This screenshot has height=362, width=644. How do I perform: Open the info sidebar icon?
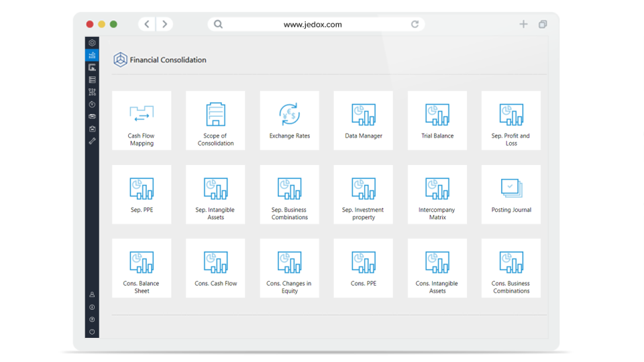(x=92, y=307)
